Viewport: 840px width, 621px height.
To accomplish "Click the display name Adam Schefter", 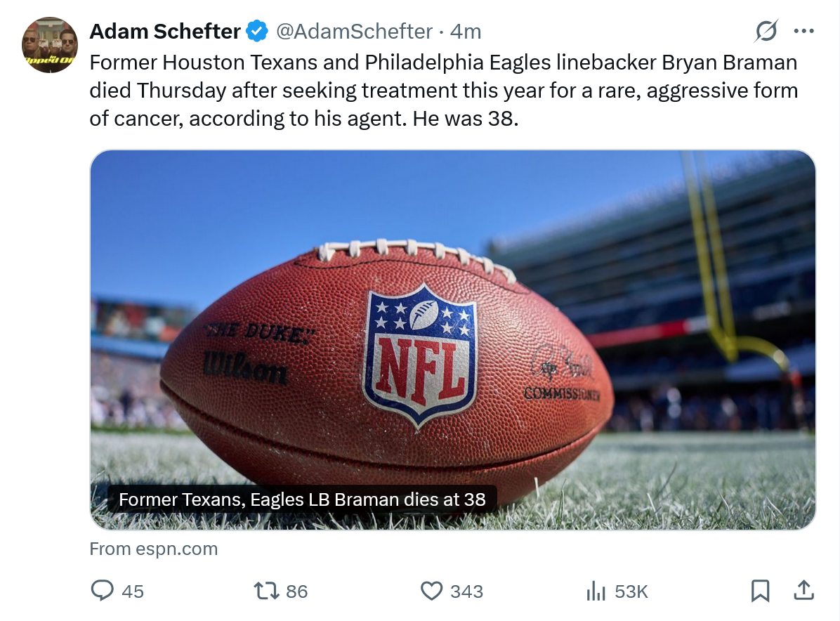I will click(165, 32).
